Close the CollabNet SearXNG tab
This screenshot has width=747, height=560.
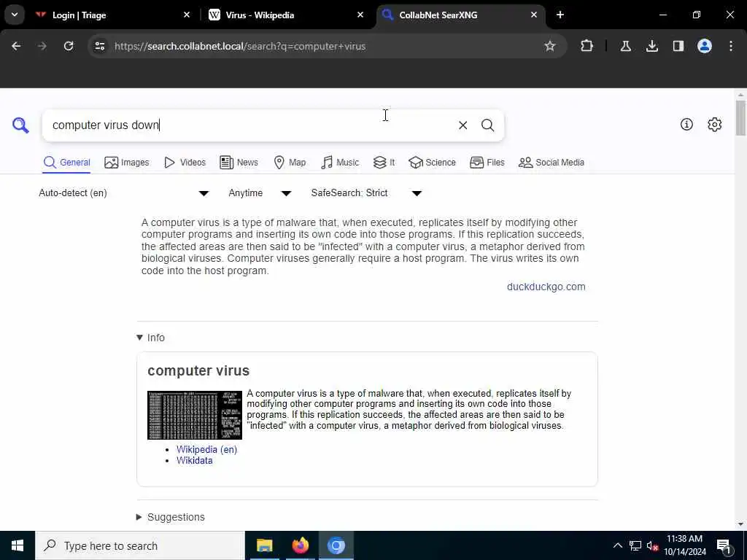tap(533, 15)
